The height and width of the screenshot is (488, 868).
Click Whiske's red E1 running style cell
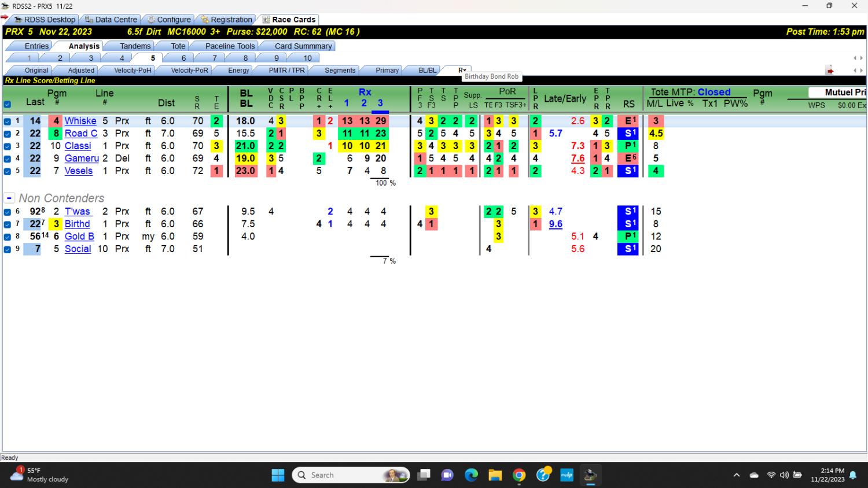(628, 121)
